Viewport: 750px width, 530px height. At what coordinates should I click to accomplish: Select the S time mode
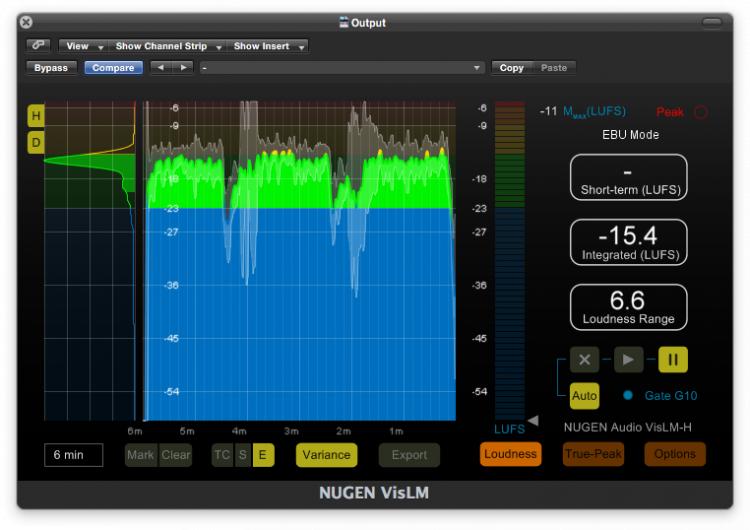pos(243,454)
